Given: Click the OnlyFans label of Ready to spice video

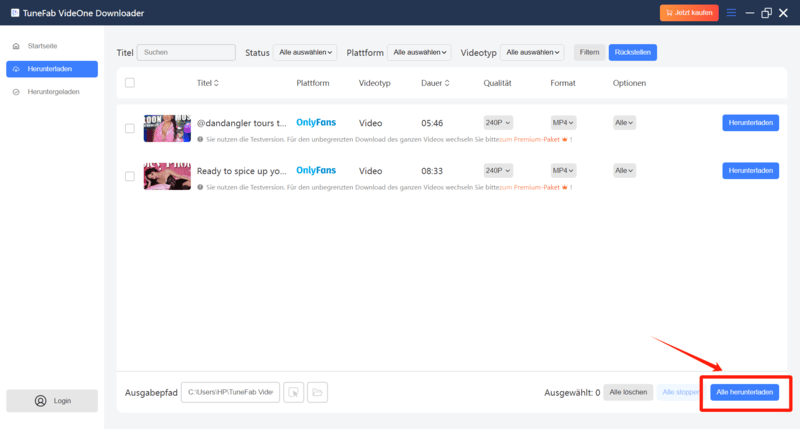Looking at the screenshot, I should [x=316, y=170].
